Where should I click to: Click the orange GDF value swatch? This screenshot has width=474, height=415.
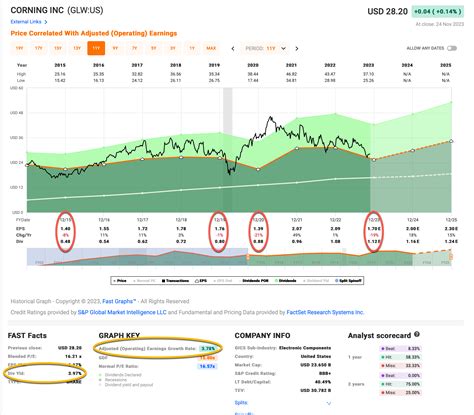click(208, 358)
